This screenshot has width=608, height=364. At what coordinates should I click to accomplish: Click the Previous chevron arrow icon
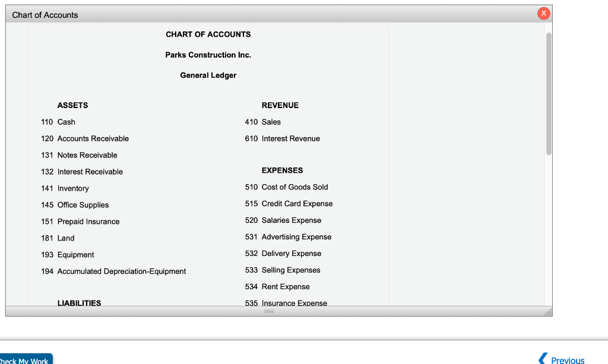click(543, 359)
